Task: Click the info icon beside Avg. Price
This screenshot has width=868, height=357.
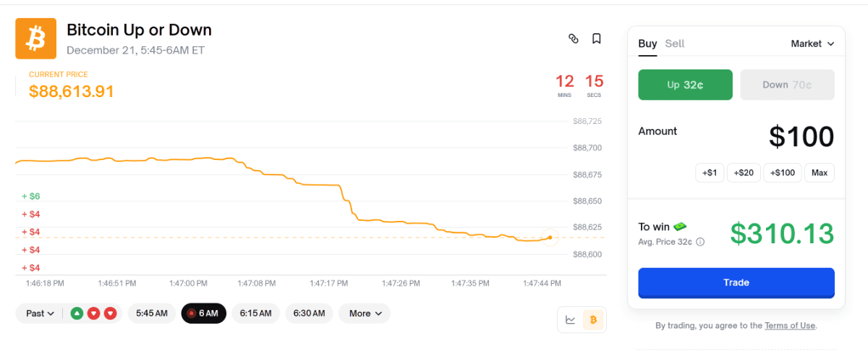Action: [x=700, y=242]
